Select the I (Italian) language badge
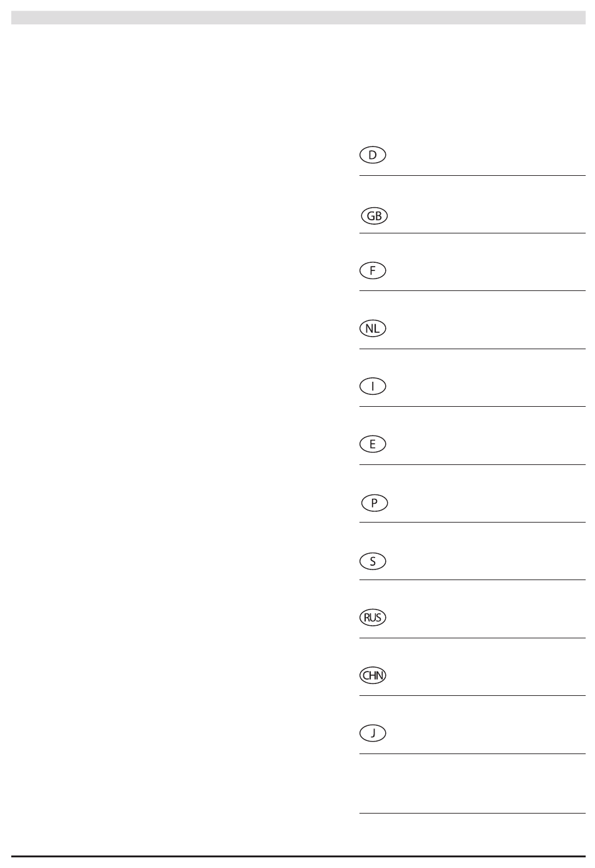Image resolution: width=595 pixels, height=868 pixels. tap(373, 386)
